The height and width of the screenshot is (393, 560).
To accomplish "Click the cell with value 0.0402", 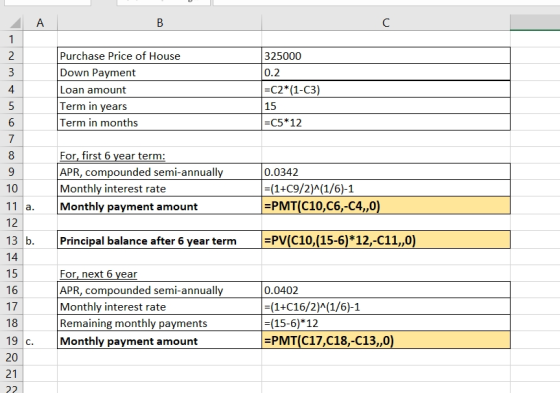I will (x=386, y=290).
